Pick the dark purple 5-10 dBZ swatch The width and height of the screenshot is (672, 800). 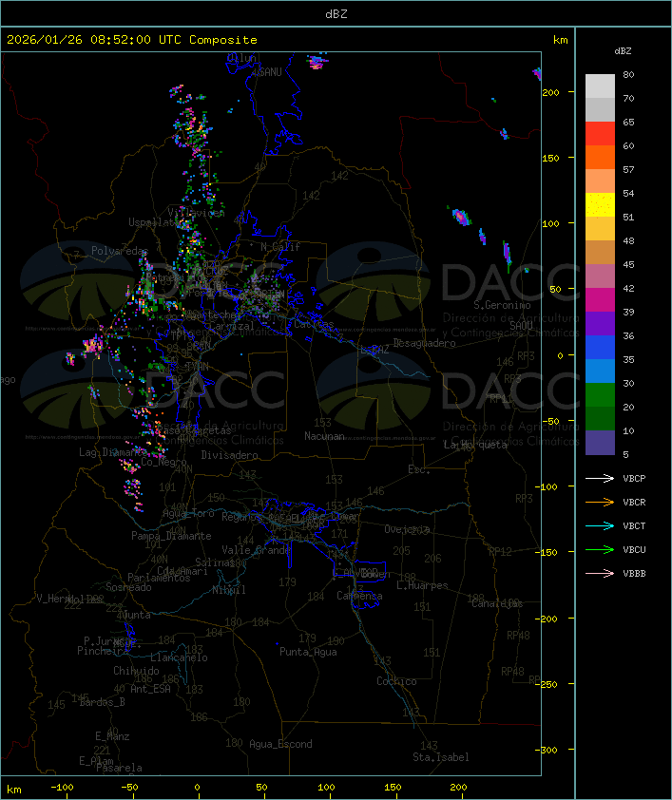[x=600, y=443]
